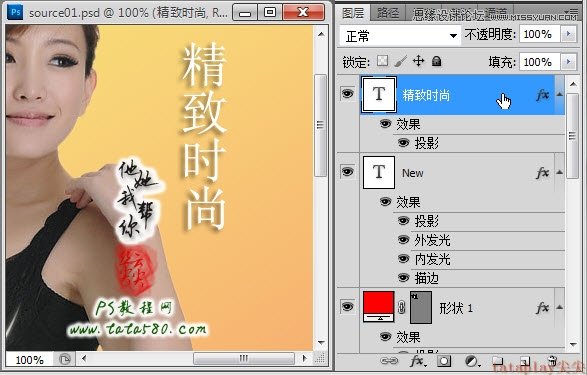Hide the 精致时尚 text layer
587x375 pixels.
coord(347,94)
